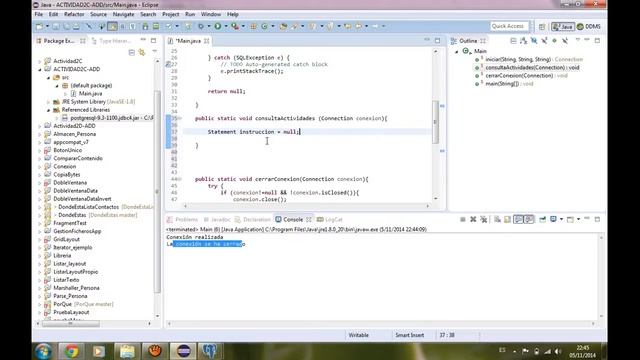Expand JRE System Library node
Image resolution: width=640 pixels, height=360 pixels.
(x=49, y=102)
